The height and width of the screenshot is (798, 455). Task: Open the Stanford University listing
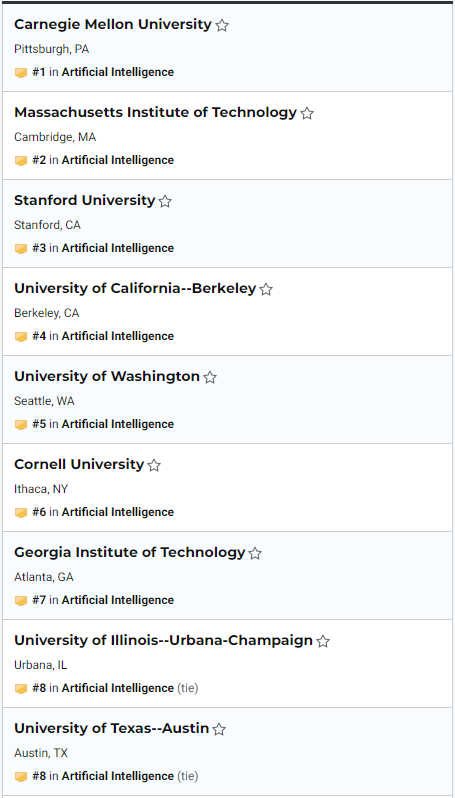click(x=84, y=200)
